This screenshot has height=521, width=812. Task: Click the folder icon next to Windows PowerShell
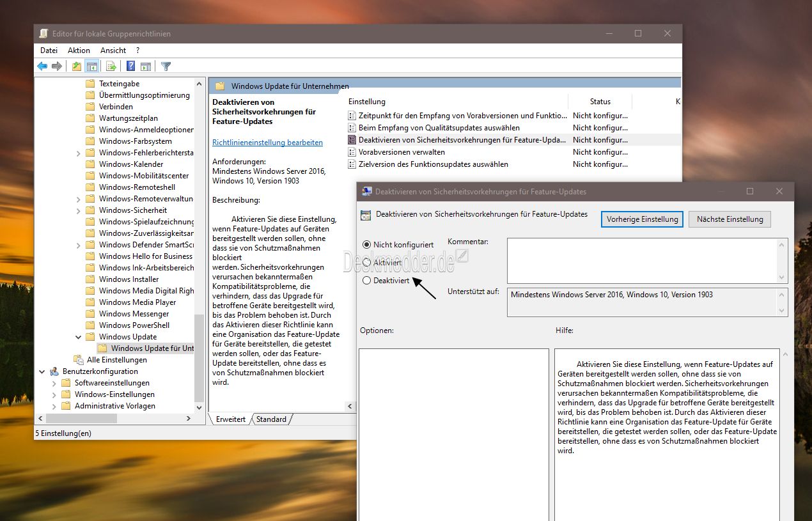pyautogui.click(x=90, y=325)
